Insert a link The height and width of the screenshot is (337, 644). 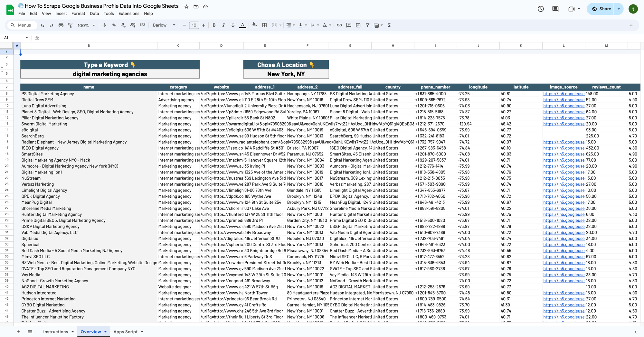point(339,25)
